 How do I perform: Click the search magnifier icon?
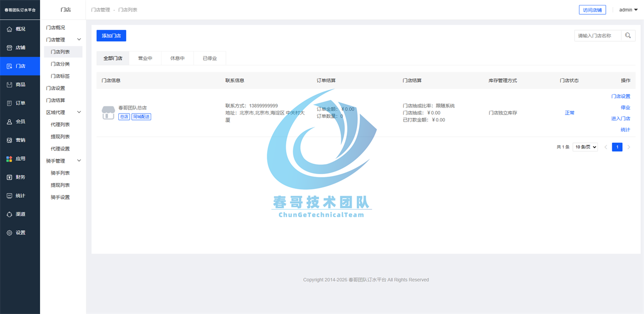(x=628, y=35)
